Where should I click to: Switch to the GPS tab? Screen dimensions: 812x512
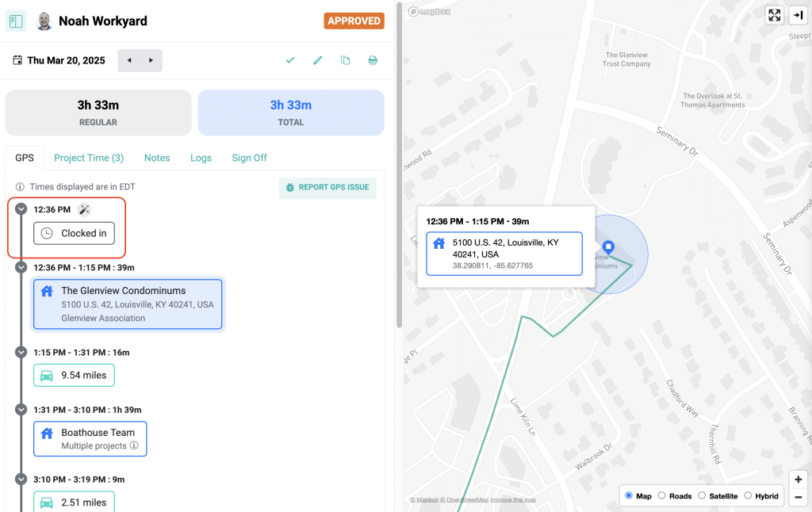[25, 158]
